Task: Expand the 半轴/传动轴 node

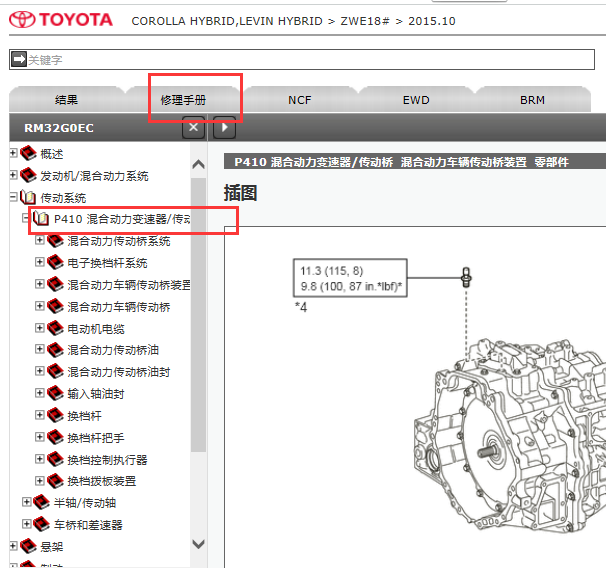Action: click(x=26, y=502)
